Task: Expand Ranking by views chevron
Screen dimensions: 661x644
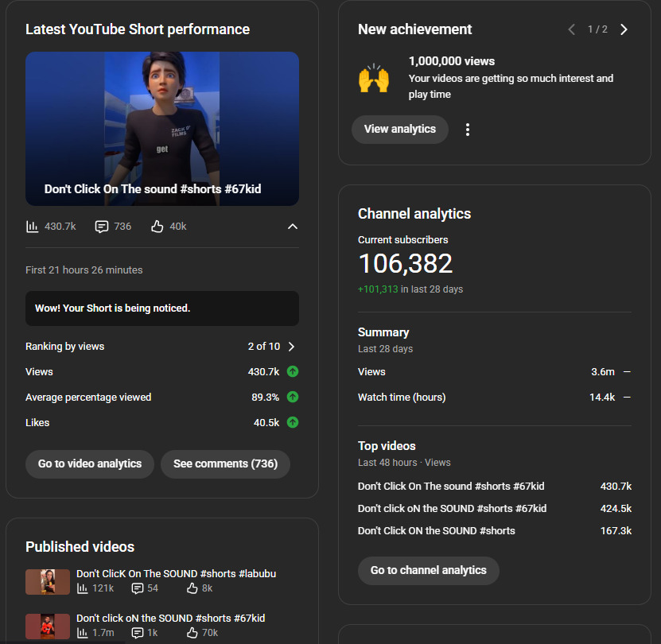Action: point(291,347)
